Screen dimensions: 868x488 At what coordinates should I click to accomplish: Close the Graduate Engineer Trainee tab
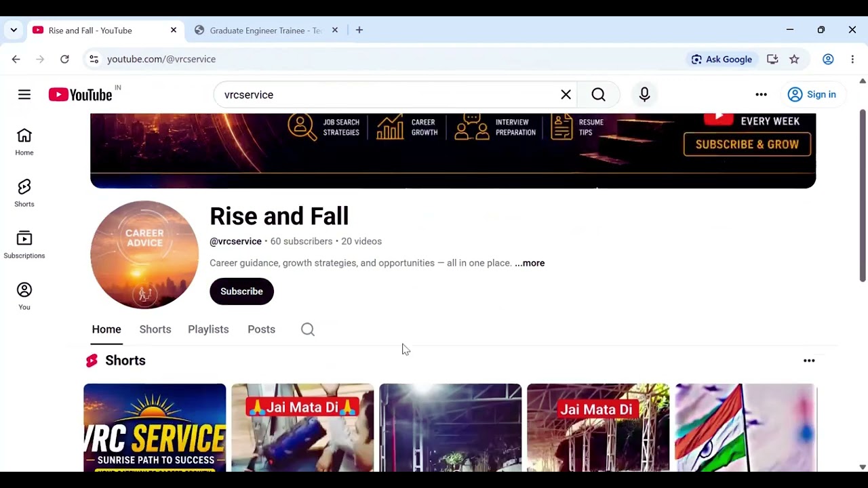tap(335, 30)
